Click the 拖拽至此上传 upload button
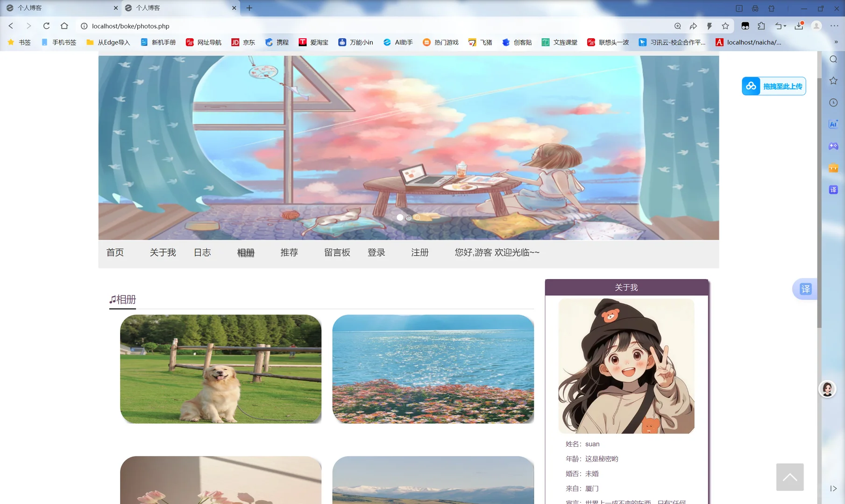845x504 pixels. (774, 86)
